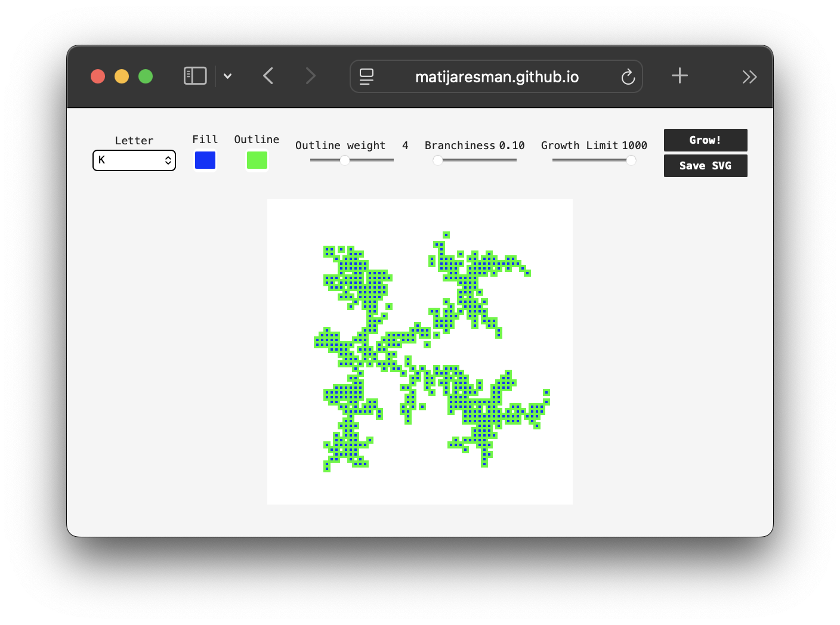Click the yellow minimize window button
Screen dimensions: 840x625
click(122, 76)
